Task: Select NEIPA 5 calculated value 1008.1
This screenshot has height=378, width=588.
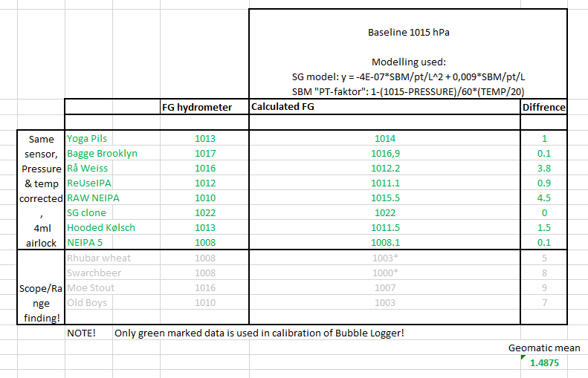Action: coord(385,242)
